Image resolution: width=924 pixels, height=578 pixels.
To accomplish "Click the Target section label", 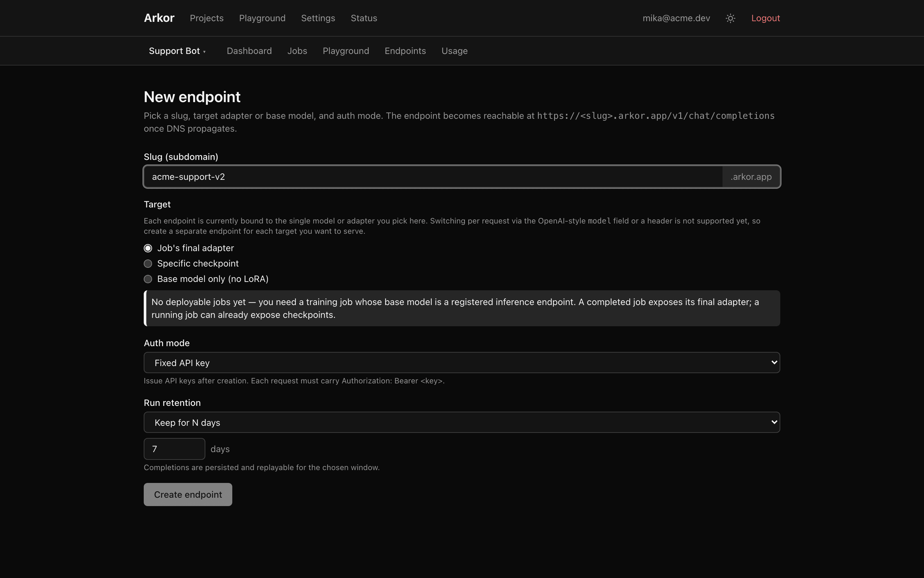I will [x=157, y=204].
